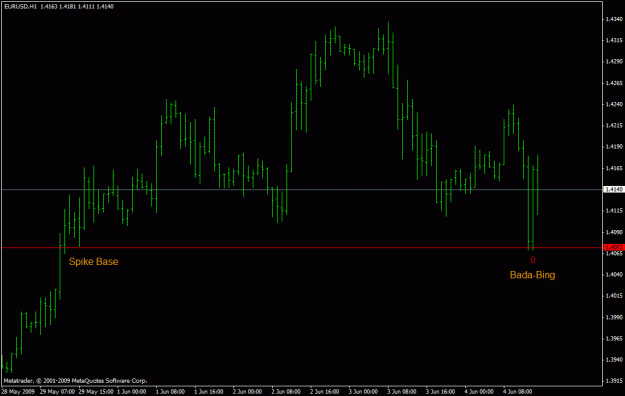Click the 1.3990 price axis label
625x396 pixels.
coord(614,317)
